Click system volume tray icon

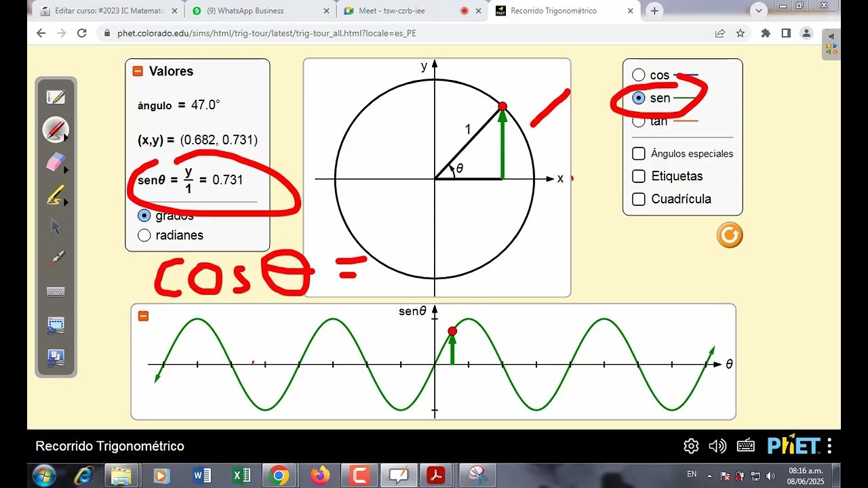(770, 476)
